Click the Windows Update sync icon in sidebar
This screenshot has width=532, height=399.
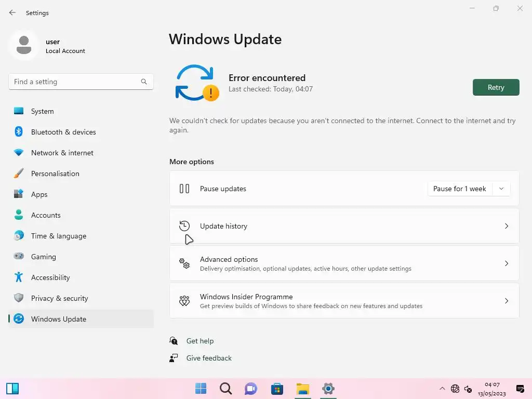tap(19, 318)
